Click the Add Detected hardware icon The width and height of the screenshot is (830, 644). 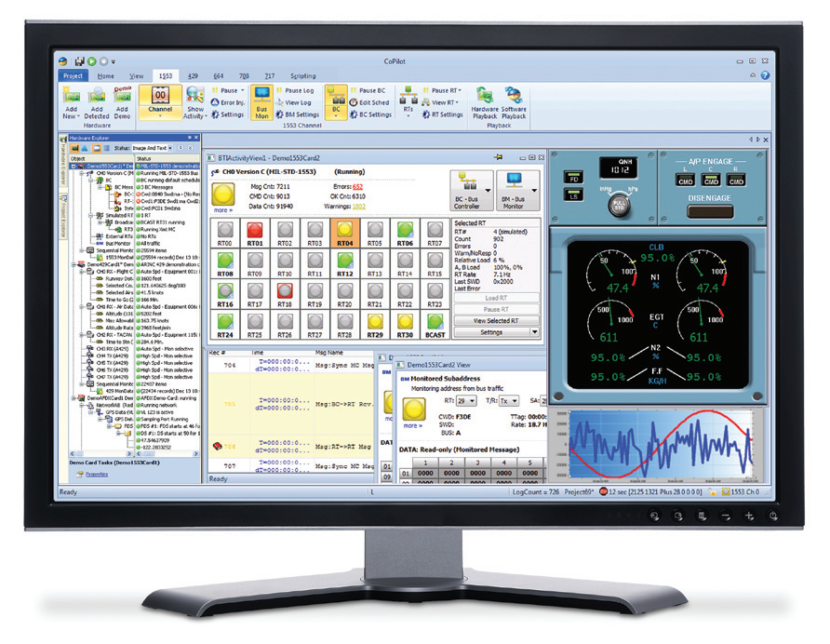[97, 99]
